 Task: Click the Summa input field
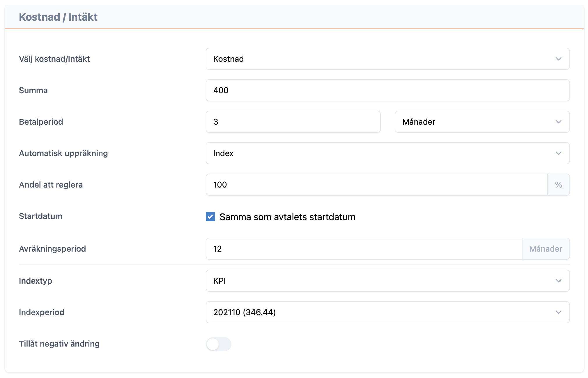click(x=387, y=90)
